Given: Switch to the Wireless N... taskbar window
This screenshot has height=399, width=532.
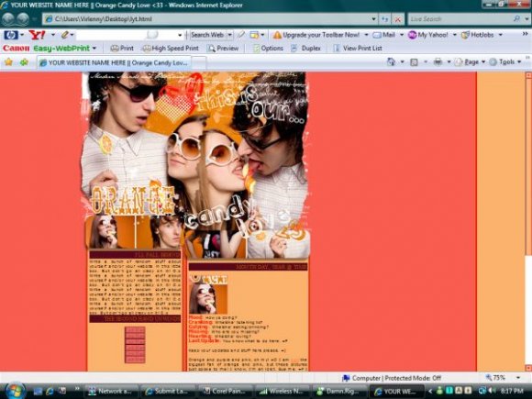Looking at the screenshot, I should click(283, 391).
